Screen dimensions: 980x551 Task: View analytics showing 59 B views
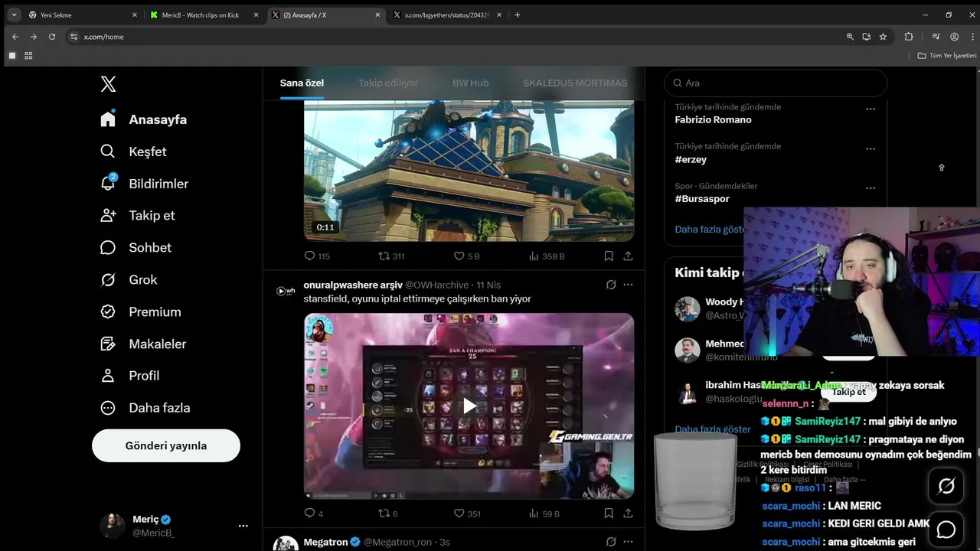tap(544, 514)
